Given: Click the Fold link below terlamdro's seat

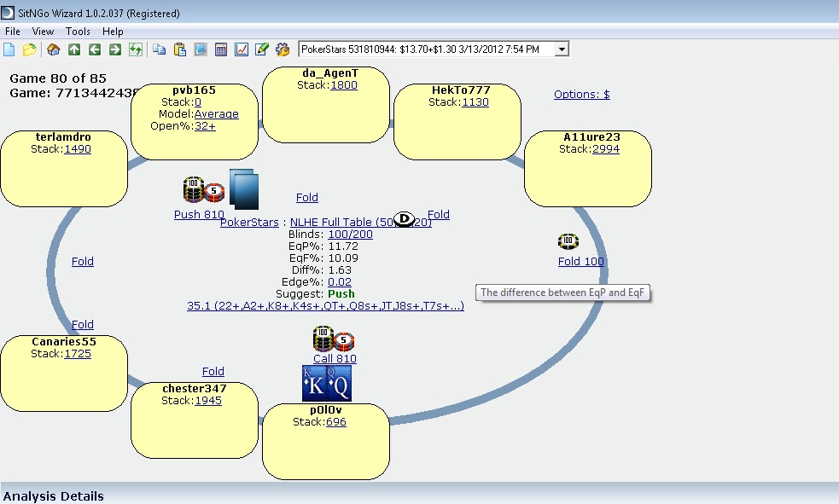Looking at the screenshot, I should 83,261.
